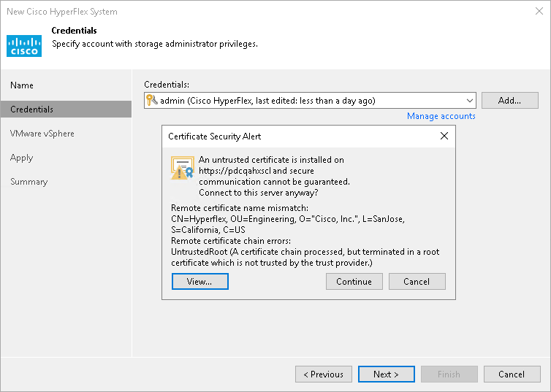Click the Cisco logo icon

pos(24,45)
